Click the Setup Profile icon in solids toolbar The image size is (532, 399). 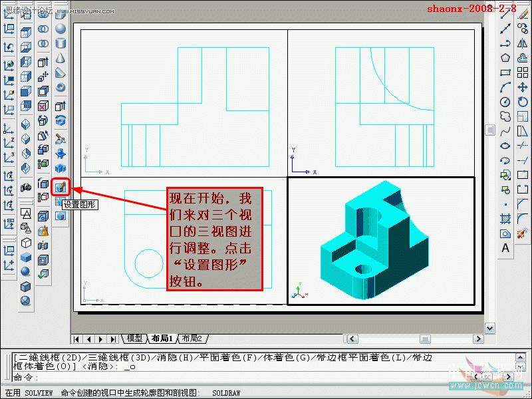click(x=61, y=215)
